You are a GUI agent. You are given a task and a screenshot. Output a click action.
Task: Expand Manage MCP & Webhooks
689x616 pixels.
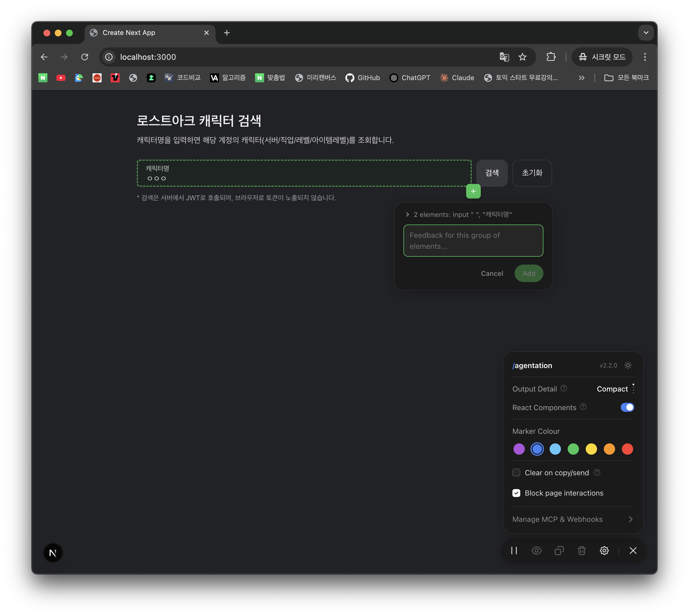click(x=573, y=519)
